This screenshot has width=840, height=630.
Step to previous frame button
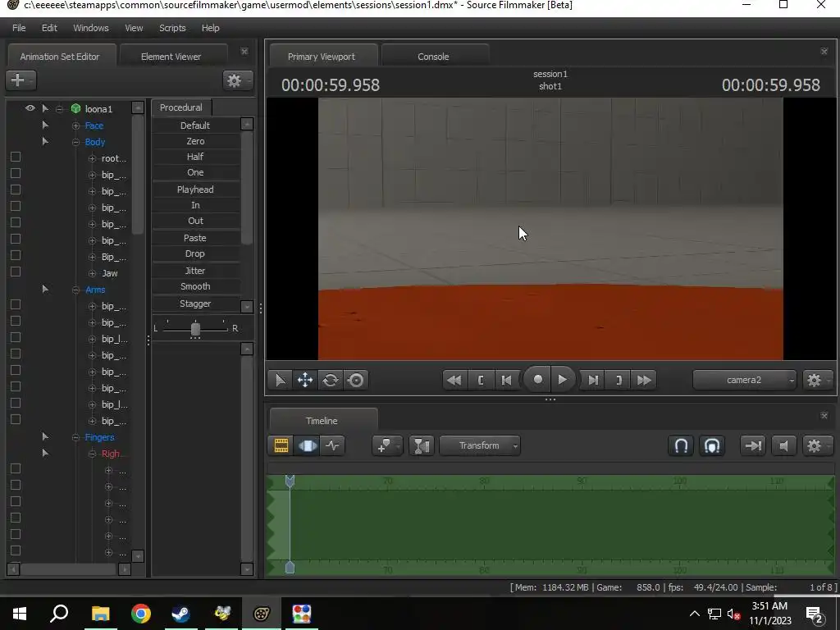pyautogui.click(x=506, y=381)
